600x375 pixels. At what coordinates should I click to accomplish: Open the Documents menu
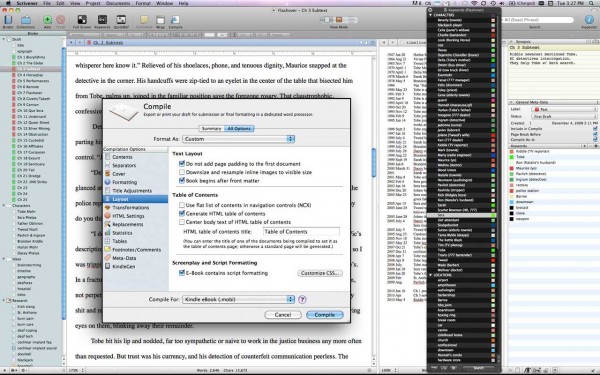point(118,3)
